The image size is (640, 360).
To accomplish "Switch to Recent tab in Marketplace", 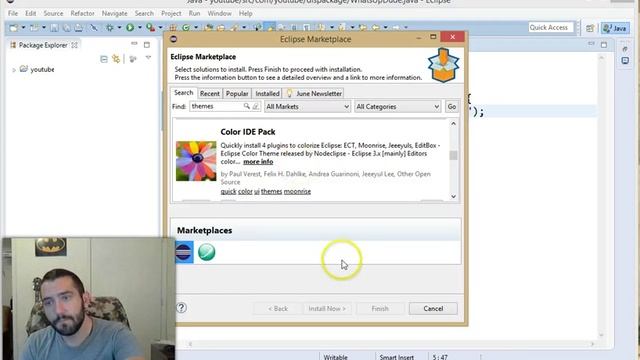I will coord(210,93).
